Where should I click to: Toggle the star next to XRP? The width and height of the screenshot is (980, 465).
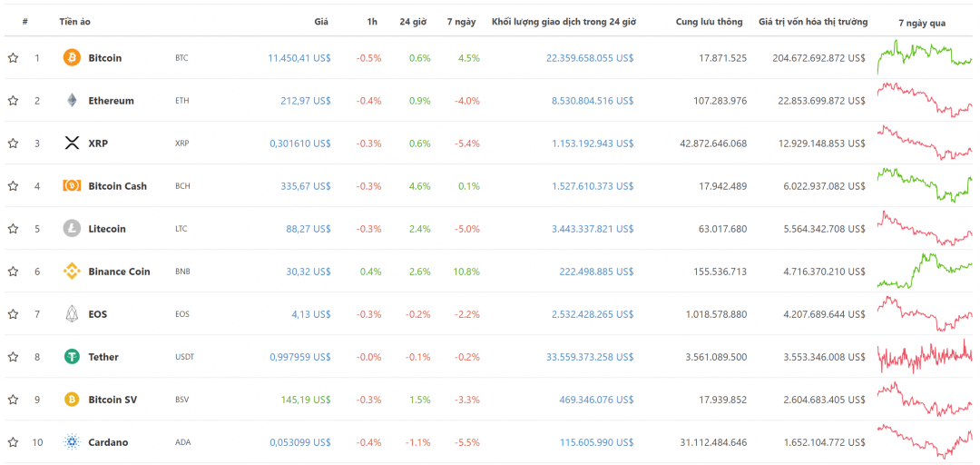[x=13, y=143]
